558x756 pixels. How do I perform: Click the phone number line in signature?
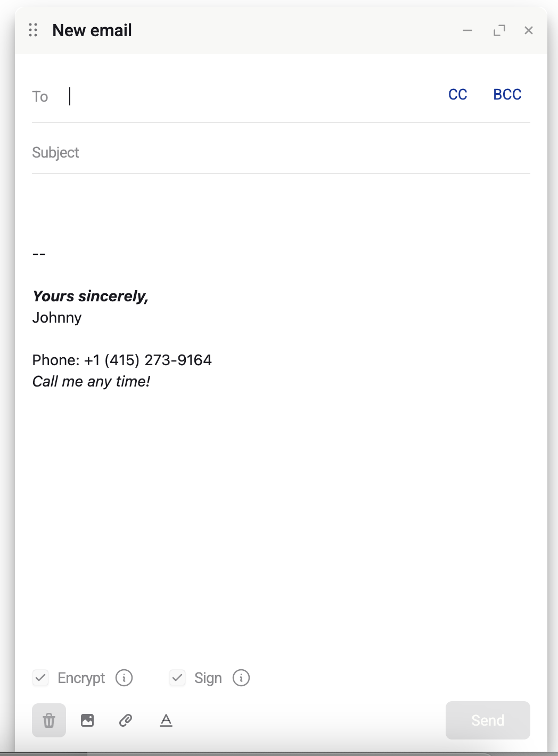pos(122,360)
